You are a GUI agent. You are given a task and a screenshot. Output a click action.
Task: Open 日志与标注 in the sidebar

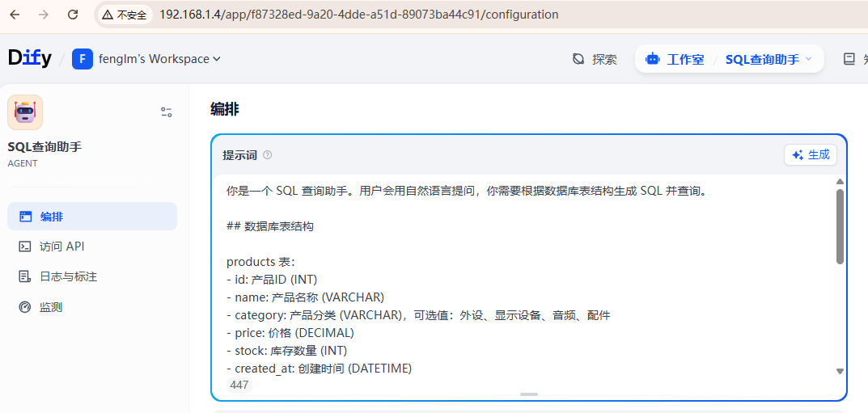pos(92,276)
